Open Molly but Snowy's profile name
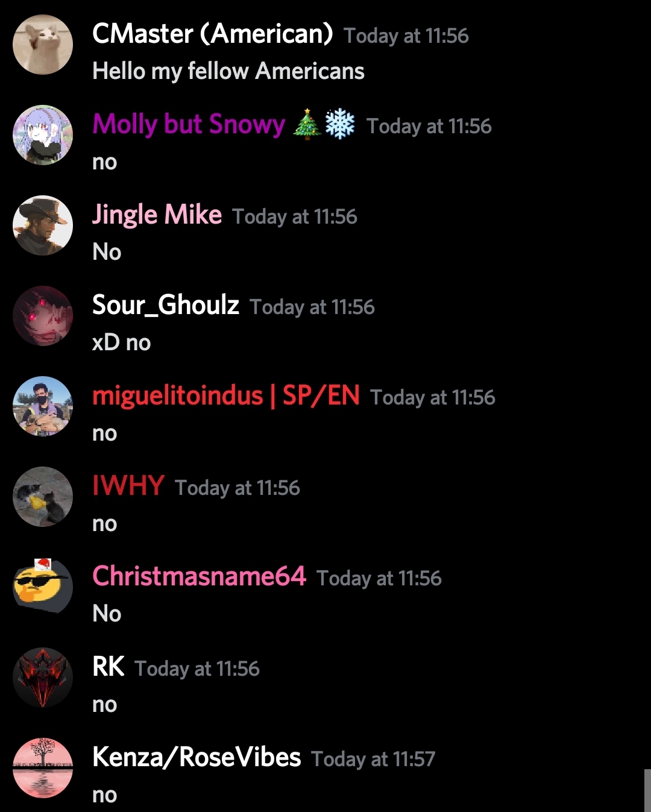The image size is (651, 812). pyautogui.click(x=189, y=124)
